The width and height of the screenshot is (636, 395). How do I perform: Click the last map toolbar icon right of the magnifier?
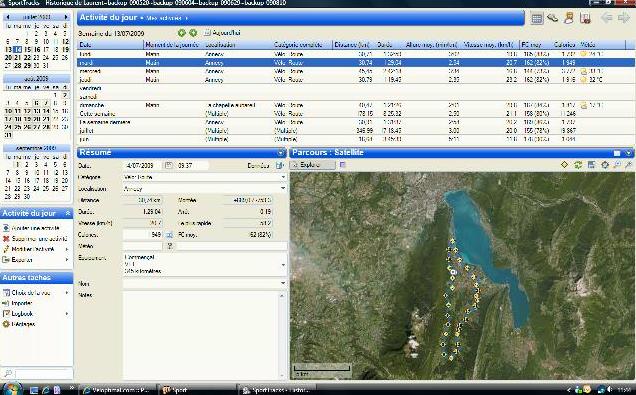click(x=628, y=165)
